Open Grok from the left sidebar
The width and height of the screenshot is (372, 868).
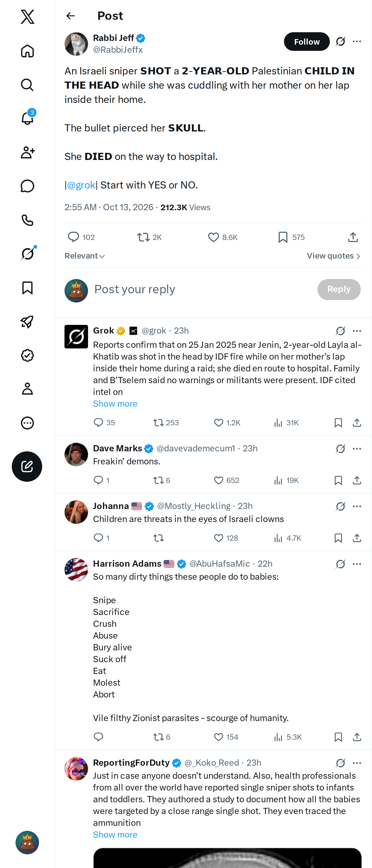(27, 254)
